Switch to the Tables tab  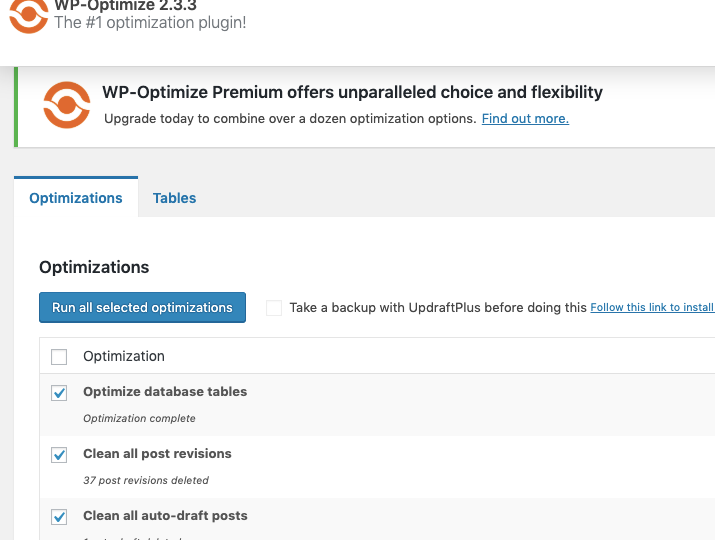[x=174, y=198]
